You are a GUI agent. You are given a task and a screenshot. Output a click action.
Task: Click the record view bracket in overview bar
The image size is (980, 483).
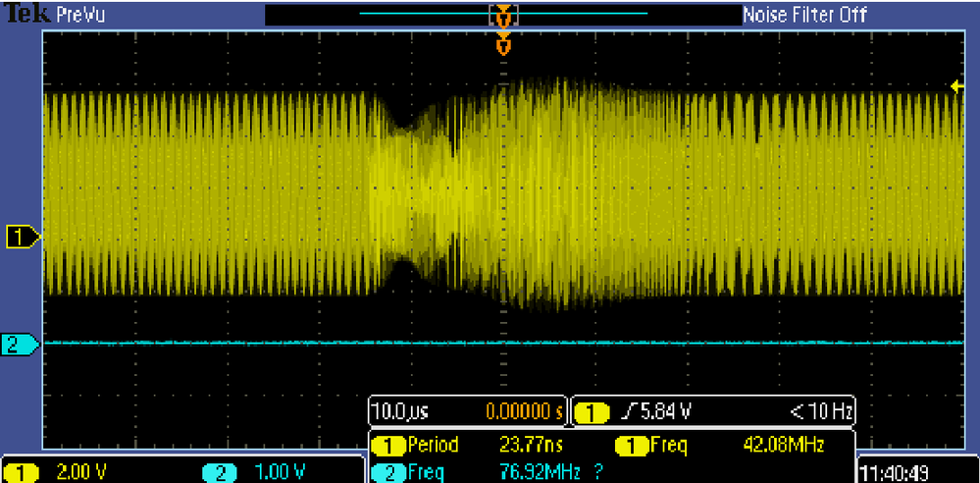tap(503, 15)
